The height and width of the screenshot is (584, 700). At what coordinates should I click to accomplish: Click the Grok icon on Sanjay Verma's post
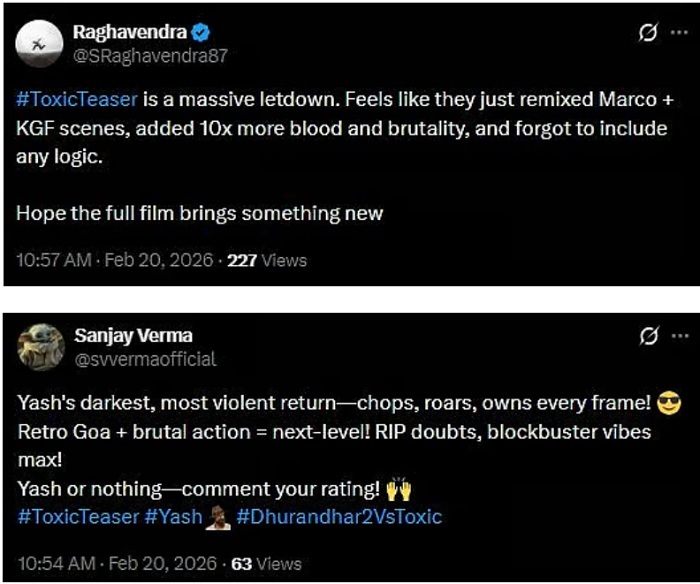(647, 335)
